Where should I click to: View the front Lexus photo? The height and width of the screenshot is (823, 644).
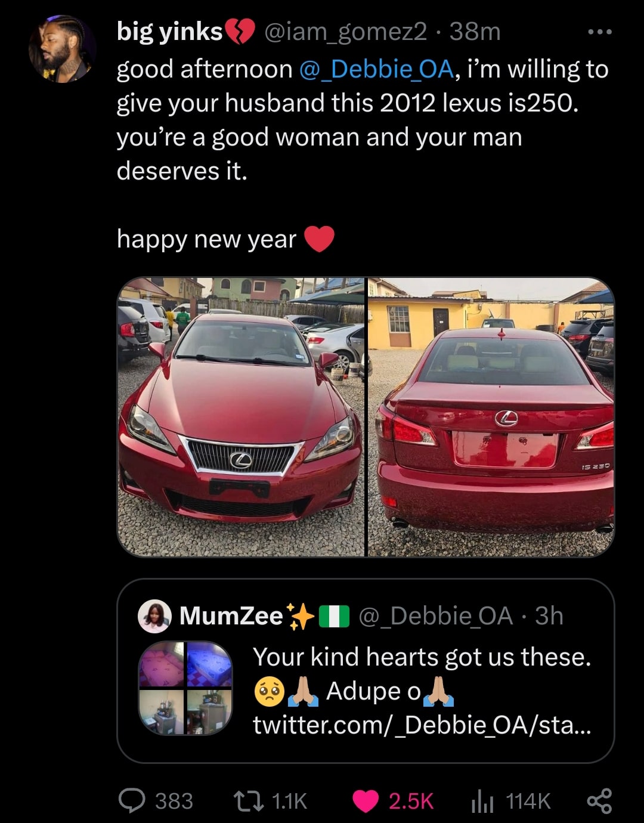(x=241, y=417)
